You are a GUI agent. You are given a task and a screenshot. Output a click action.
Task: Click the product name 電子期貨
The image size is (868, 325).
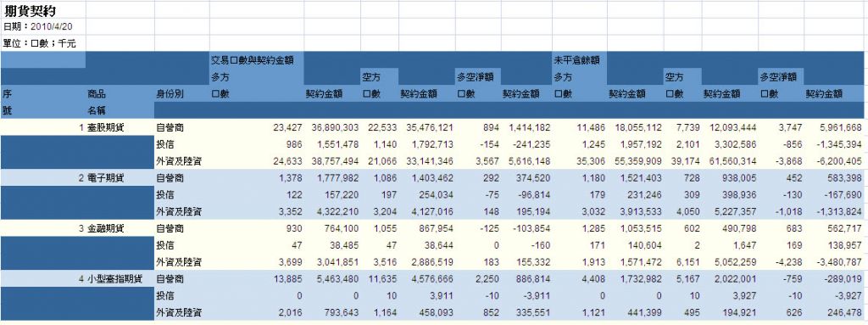105,178
